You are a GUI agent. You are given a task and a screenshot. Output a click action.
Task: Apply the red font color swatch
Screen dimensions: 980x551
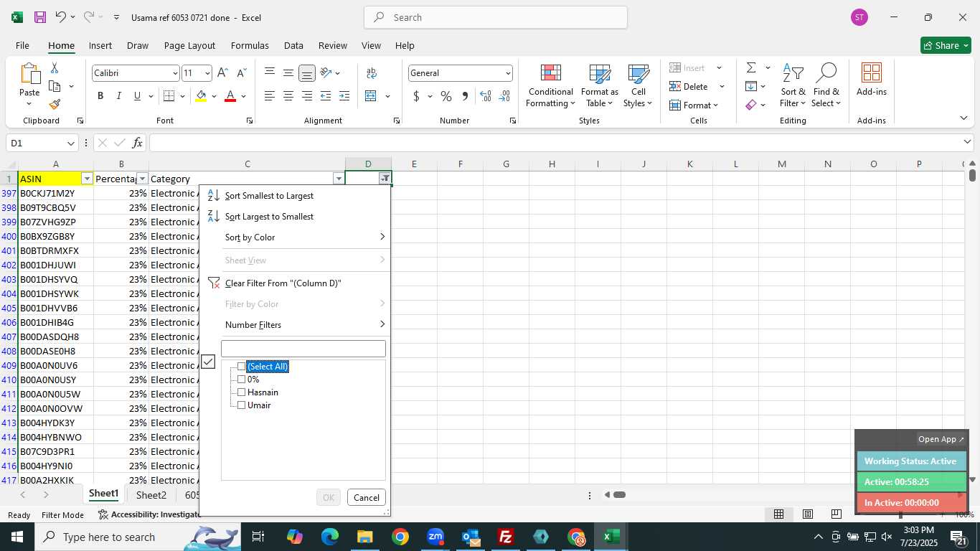pyautogui.click(x=230, y=95)
